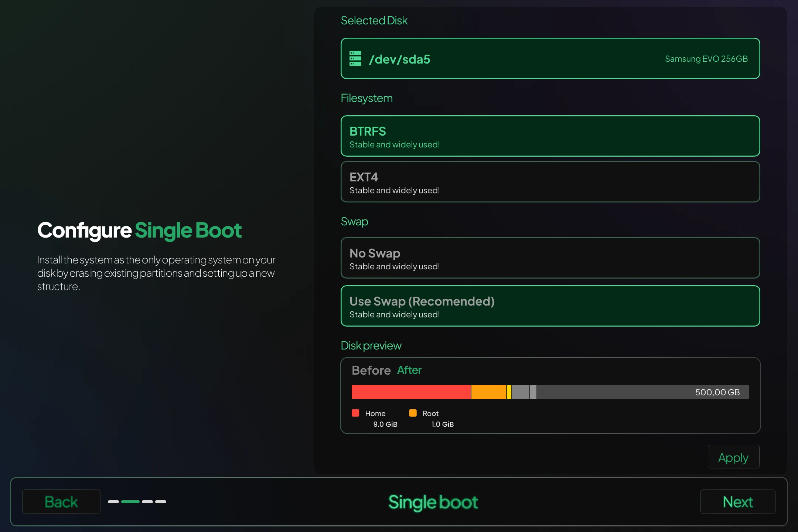Choose the No Swap option
This screenshot has height=532, width=798.
coord(550,258)
